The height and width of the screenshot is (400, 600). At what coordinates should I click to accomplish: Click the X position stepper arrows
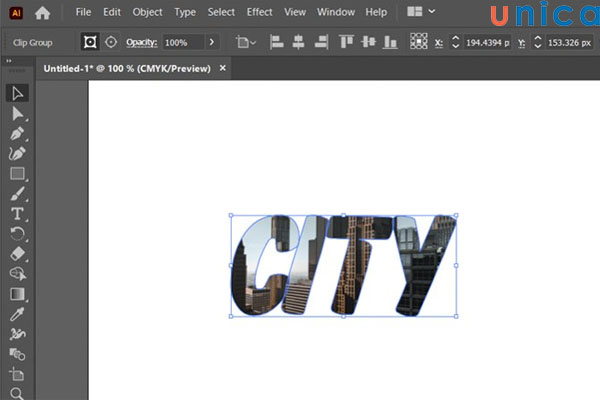click(x=456, y=44)
